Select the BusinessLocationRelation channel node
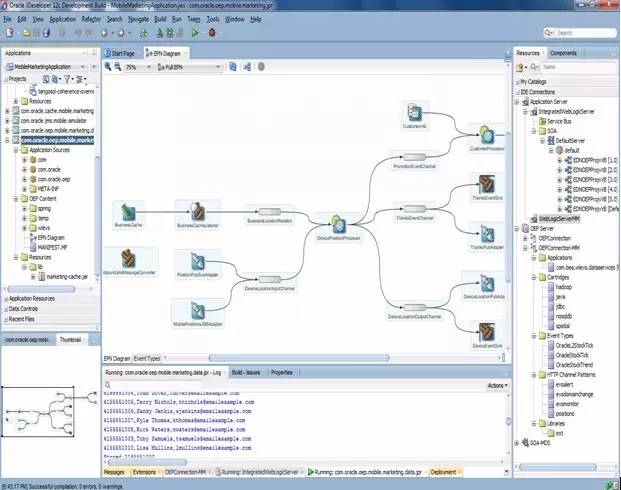 pyautogui.click(x=270, y=215)
